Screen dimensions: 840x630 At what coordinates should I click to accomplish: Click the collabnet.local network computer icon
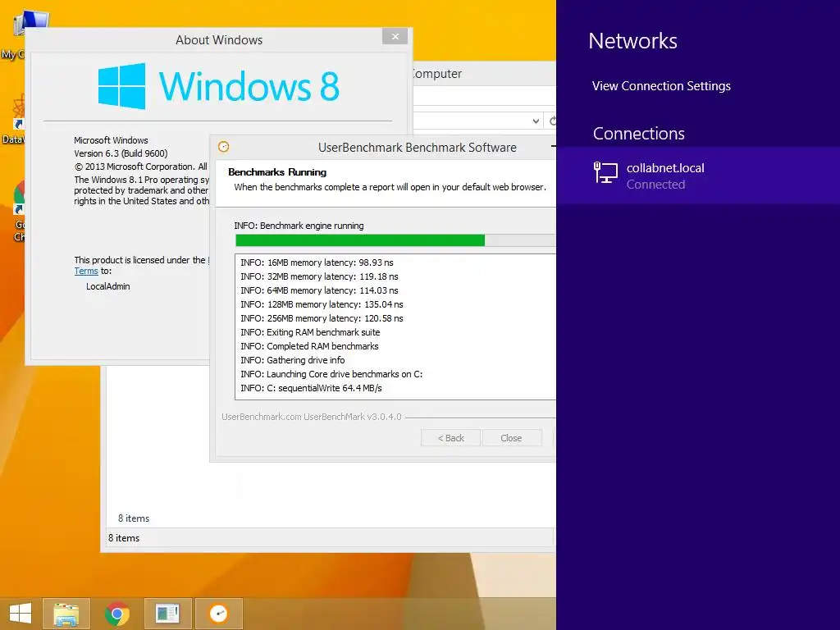pos(605,173)
